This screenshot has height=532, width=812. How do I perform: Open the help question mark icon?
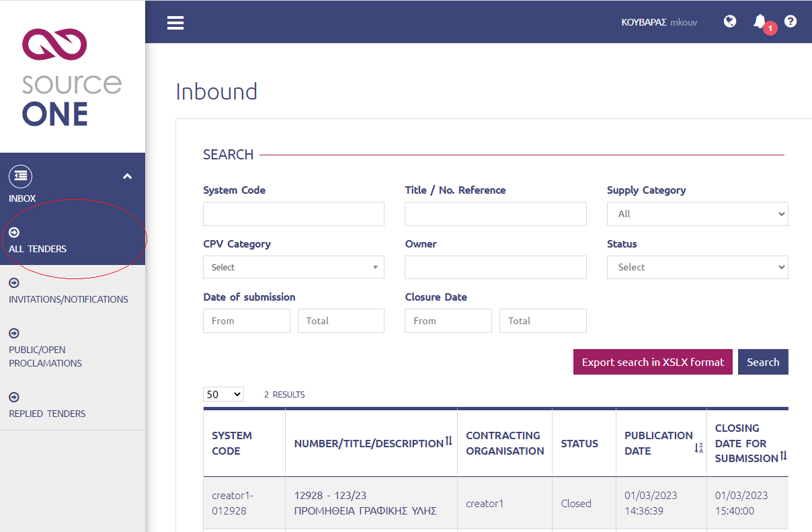point(790,21)
